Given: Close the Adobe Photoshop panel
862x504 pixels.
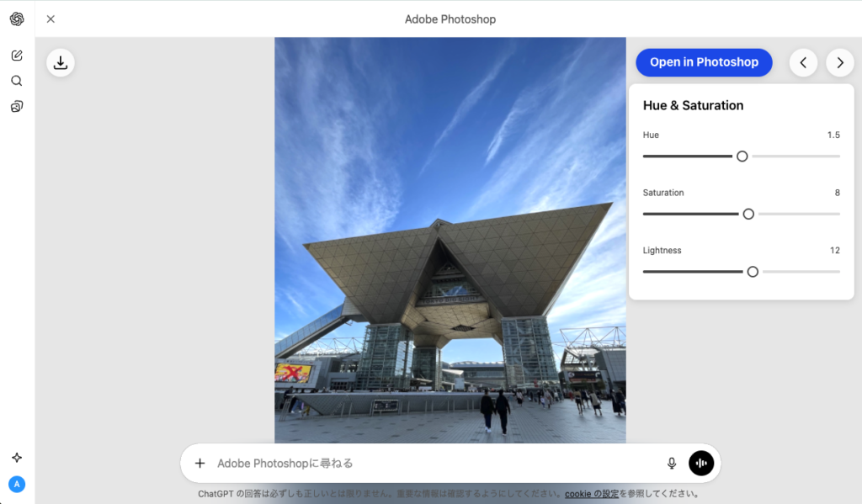Looking at the screenshot, I should pos(51,19).
